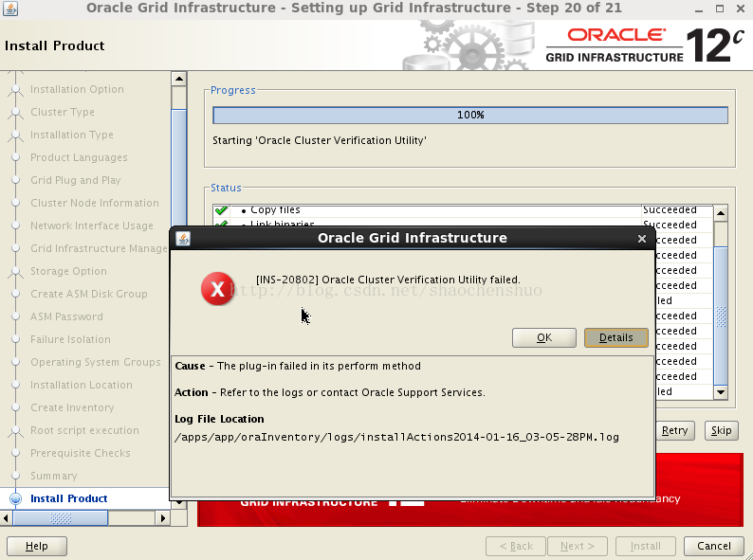Select the Product Languages step
Viewport: 753px width, 560px height.
[79, 157]
